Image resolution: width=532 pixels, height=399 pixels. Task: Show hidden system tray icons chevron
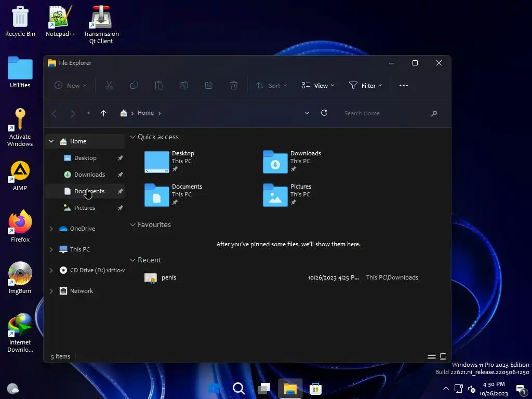click(x=446, y=389)
